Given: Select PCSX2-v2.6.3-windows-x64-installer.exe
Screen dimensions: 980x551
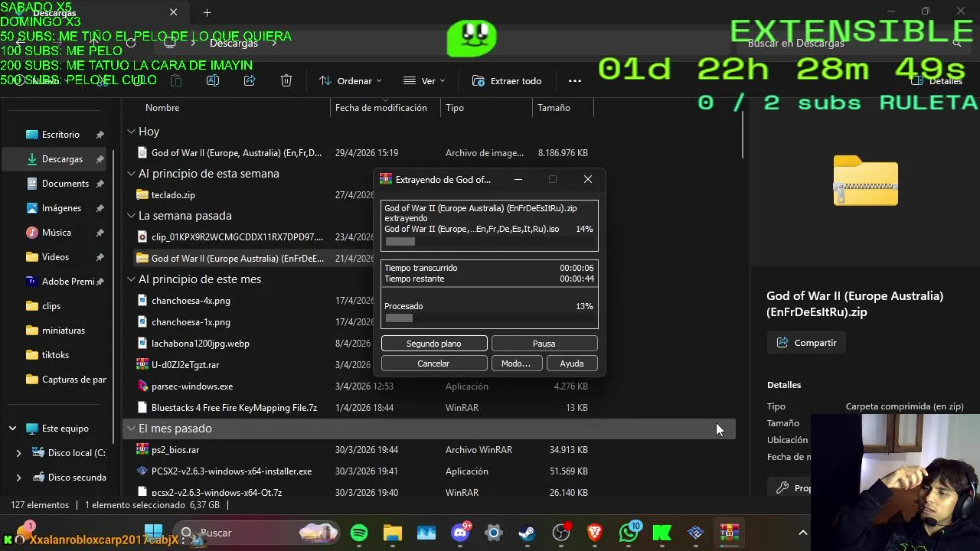Looking at the screenshot, I should (231, 471).
